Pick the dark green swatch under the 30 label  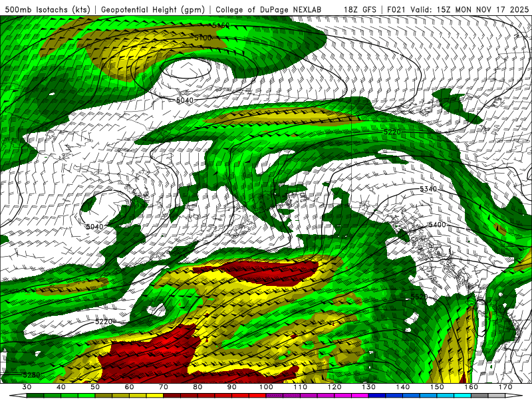[x=35, y=396]
